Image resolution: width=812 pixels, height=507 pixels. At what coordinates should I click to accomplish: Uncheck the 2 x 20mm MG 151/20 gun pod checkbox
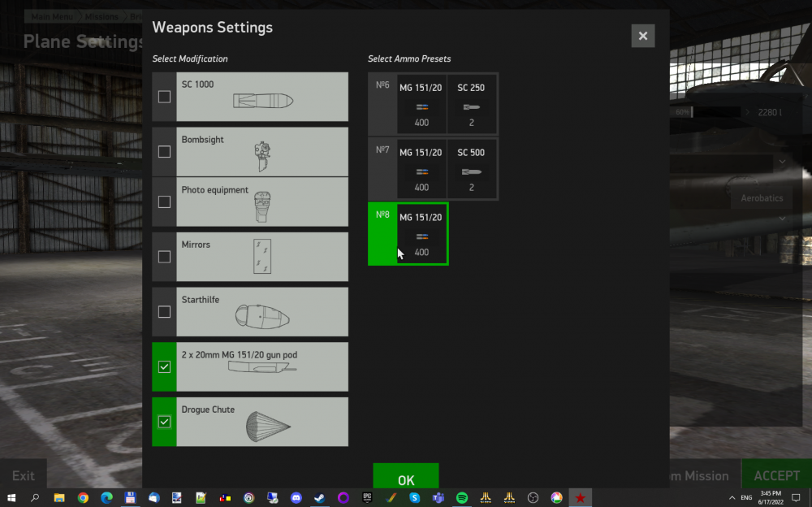[164, 366]
